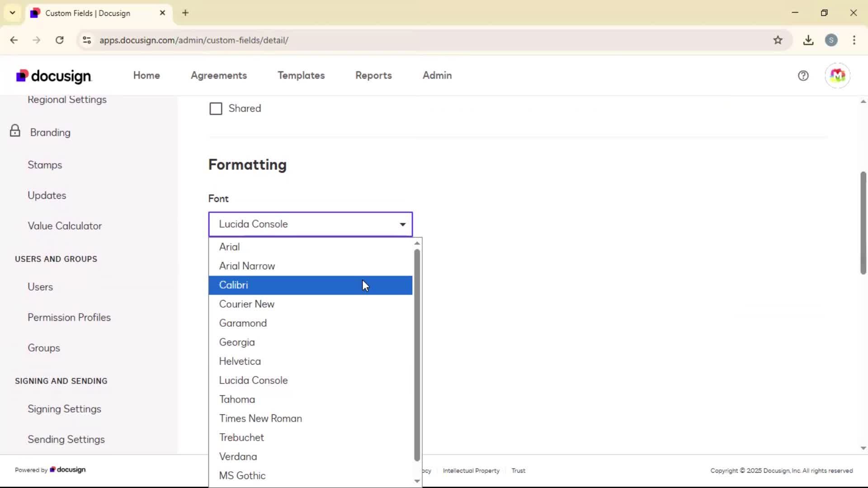This screenshot has height=488, width=868.
Task: Collapse the Font dropdown showing Lucida Console
Action: (311, 224)
